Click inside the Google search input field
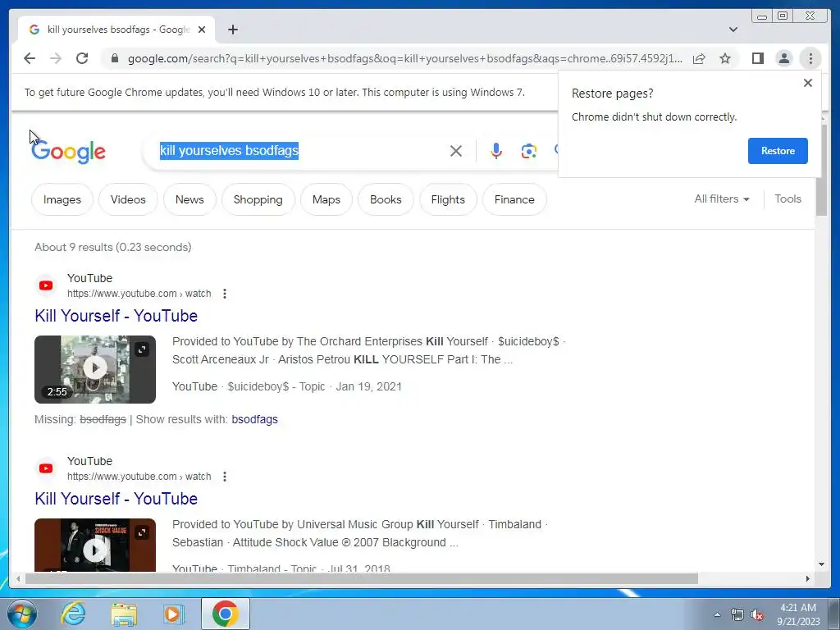 point(300,151)
